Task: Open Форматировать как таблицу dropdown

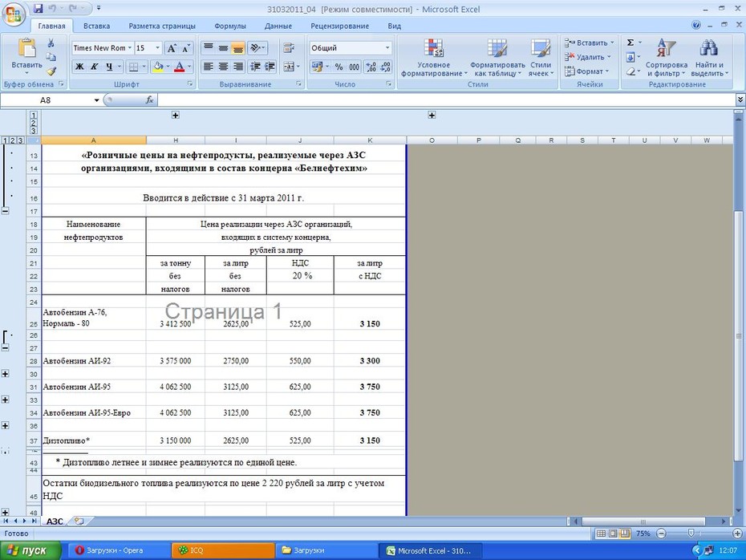Action: tap(497, 57)
